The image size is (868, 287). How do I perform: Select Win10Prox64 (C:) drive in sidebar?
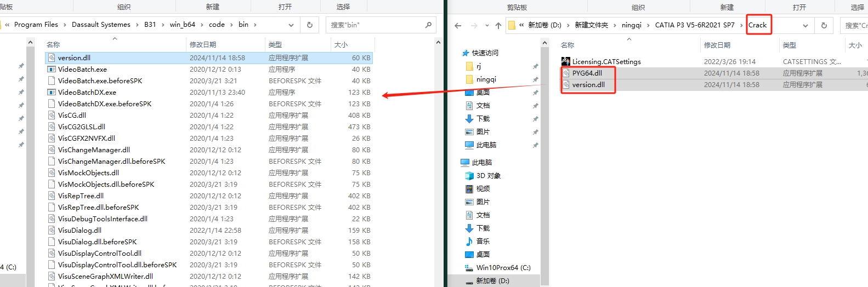503,268
